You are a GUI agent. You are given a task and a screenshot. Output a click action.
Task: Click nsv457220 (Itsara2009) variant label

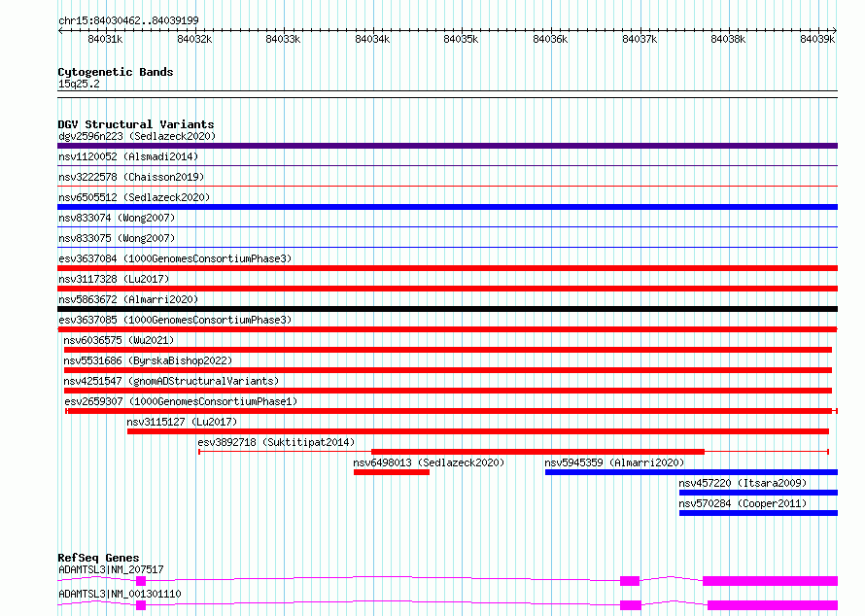pyautogui.click(x=743, y=483)
